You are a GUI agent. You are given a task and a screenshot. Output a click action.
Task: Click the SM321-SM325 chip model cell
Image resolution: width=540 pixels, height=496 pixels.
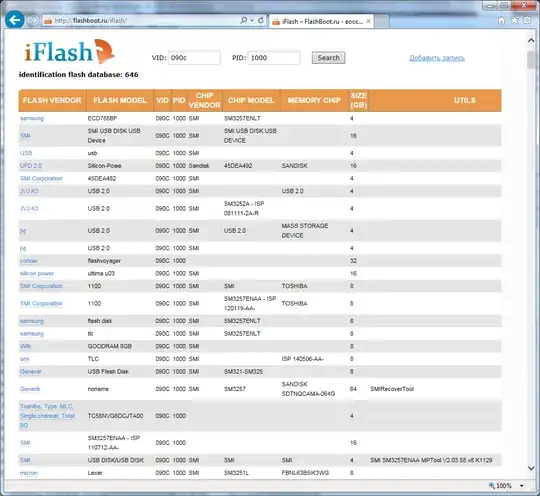243,372
